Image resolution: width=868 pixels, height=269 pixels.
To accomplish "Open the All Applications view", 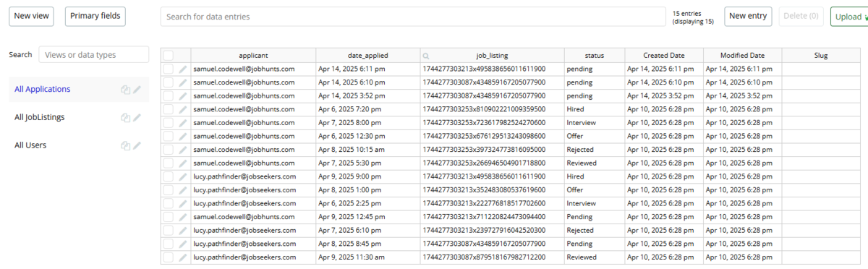I will pyautogui.click(x=43, y=90).
